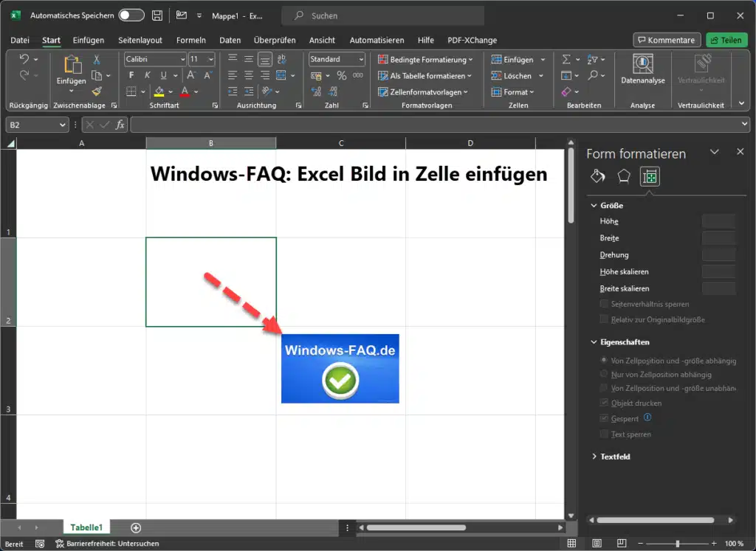Toggle Objekt drucken checkbox
The height and width of the screenshot is (551, 756).
(604, 403)
